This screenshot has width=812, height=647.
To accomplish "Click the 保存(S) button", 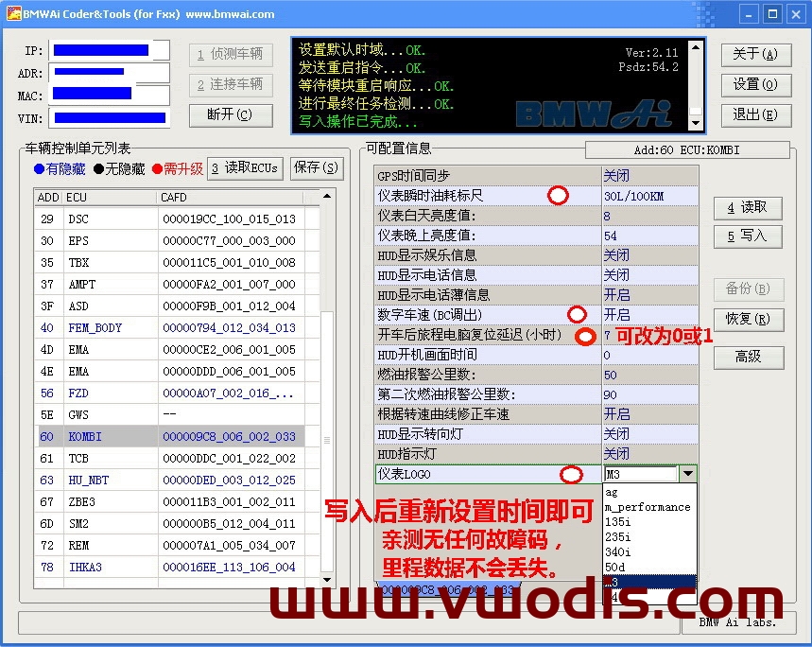I will [x=317, y=168].
